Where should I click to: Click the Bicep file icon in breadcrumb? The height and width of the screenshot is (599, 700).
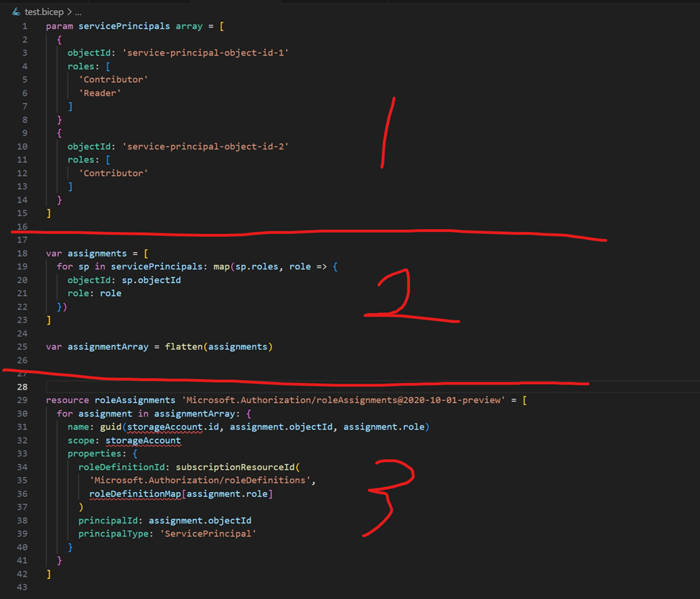17,12
